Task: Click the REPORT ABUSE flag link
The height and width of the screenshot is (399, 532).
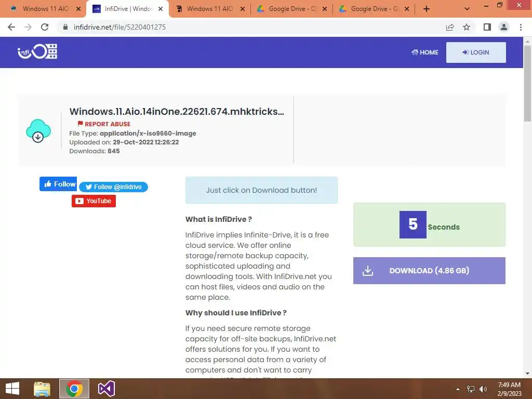Action: pyautogui.click(x=104, y=124)
